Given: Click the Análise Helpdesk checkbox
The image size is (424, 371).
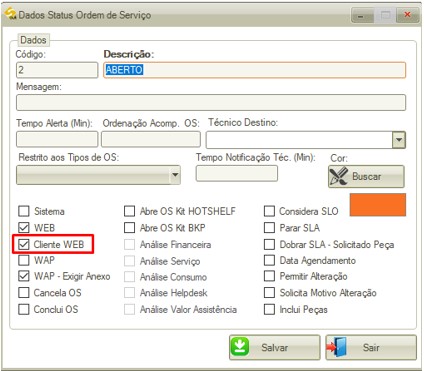Looking at the screenshot, I should click(x=129, y=293).
